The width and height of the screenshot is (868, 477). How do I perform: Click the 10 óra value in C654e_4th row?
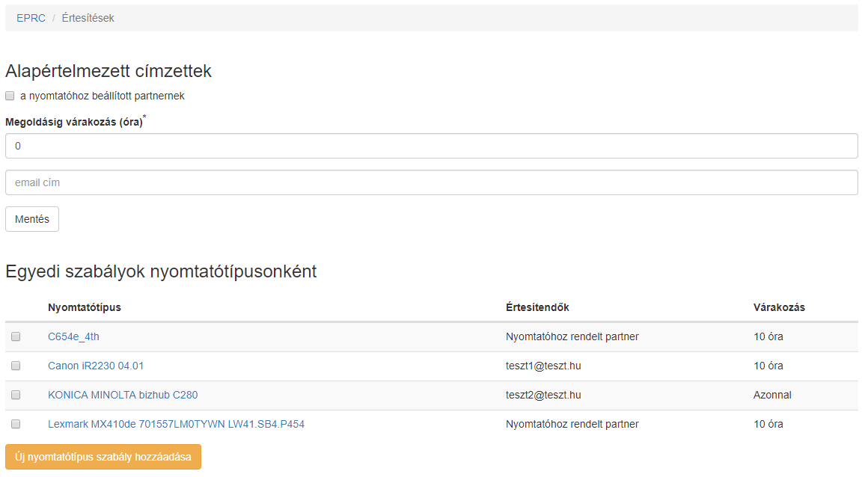[x=768, y=336]
